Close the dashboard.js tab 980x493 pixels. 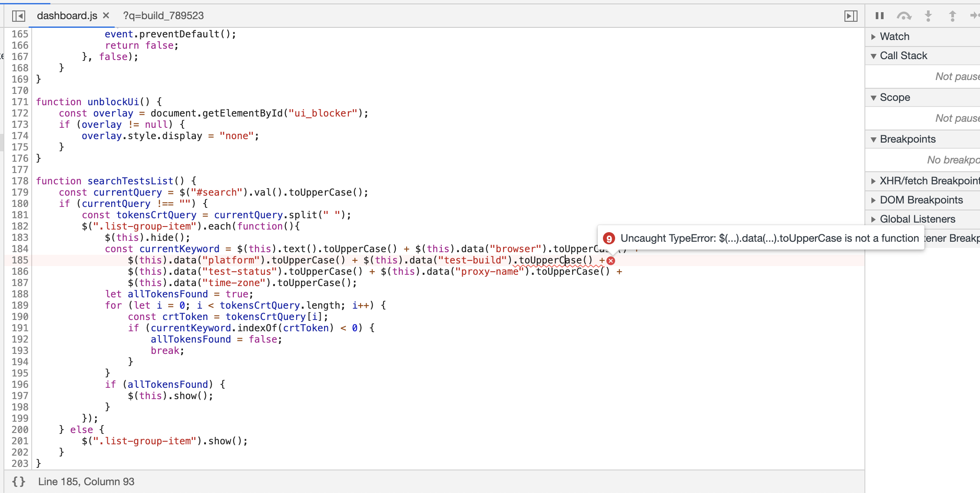pos(106,15)
